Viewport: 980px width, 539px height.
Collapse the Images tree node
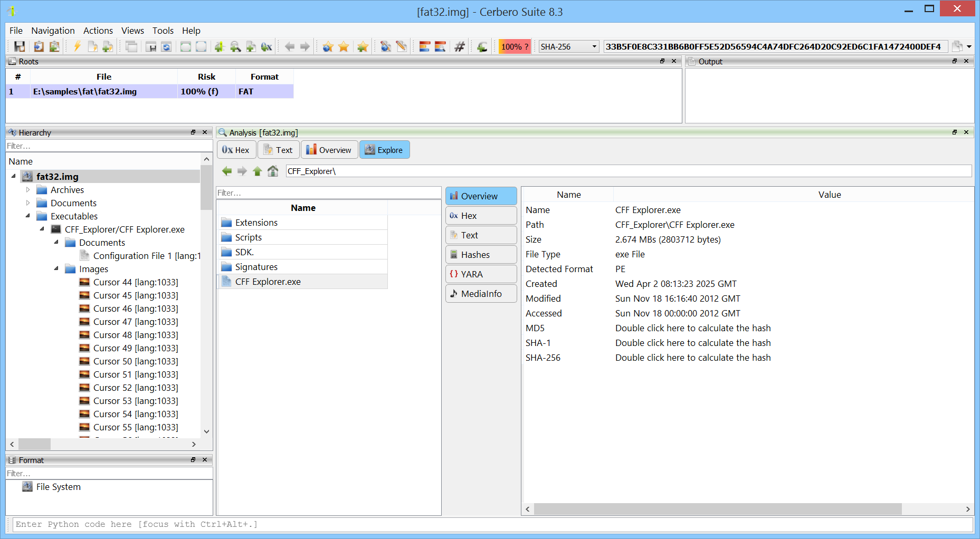click(x=56, y=268)
